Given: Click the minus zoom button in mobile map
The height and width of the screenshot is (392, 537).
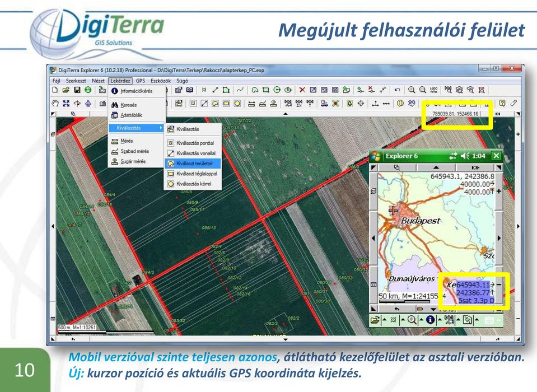Looking at the screenshot, I should click(499, 284).
